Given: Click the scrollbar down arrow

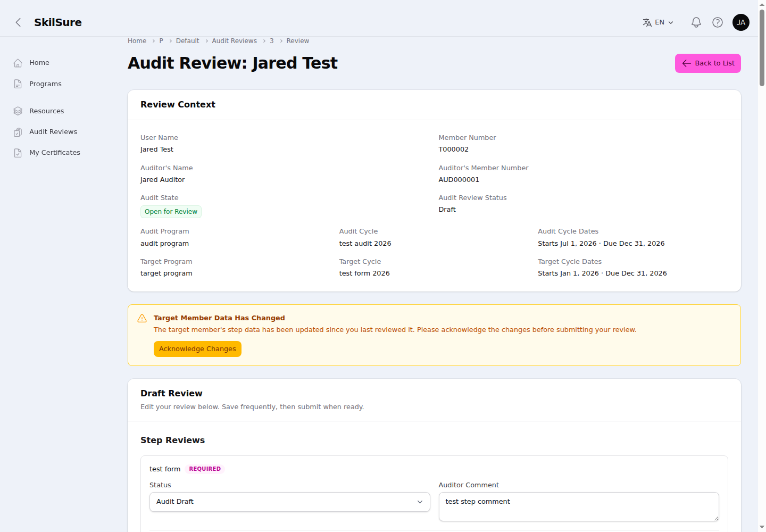Looking at the screenshot, I should [x=762, y=527].
